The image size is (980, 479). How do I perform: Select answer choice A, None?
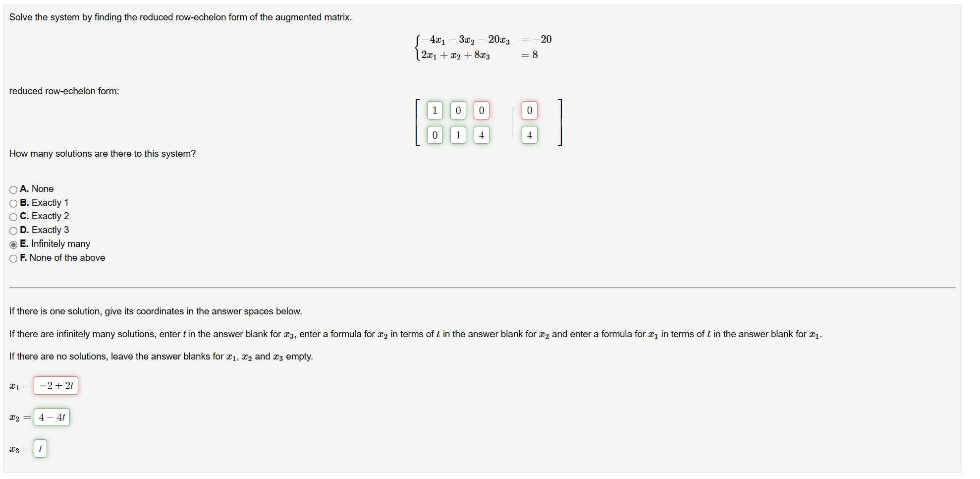(13, 189)
